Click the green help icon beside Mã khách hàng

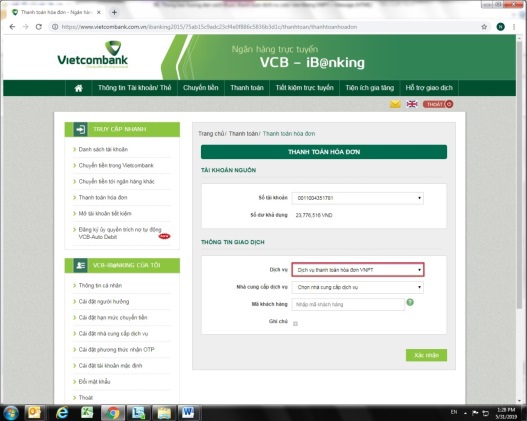pos(410,302)
